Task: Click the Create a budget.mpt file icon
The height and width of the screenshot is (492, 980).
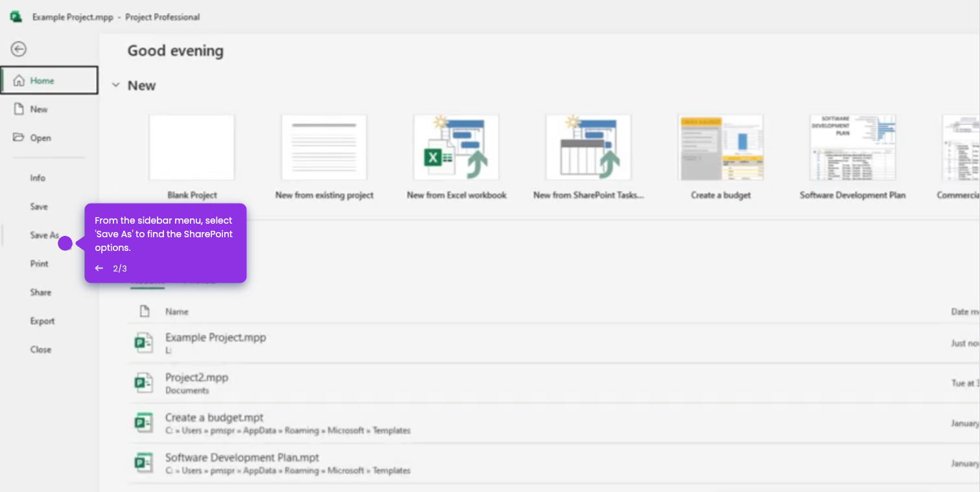Action: (x=143, y=423)
